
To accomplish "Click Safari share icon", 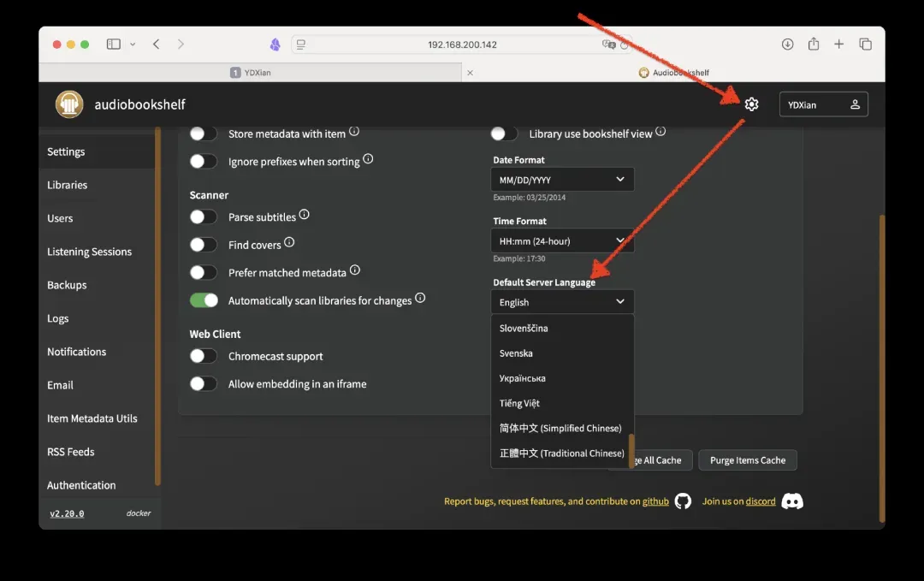I will (814, 44).
